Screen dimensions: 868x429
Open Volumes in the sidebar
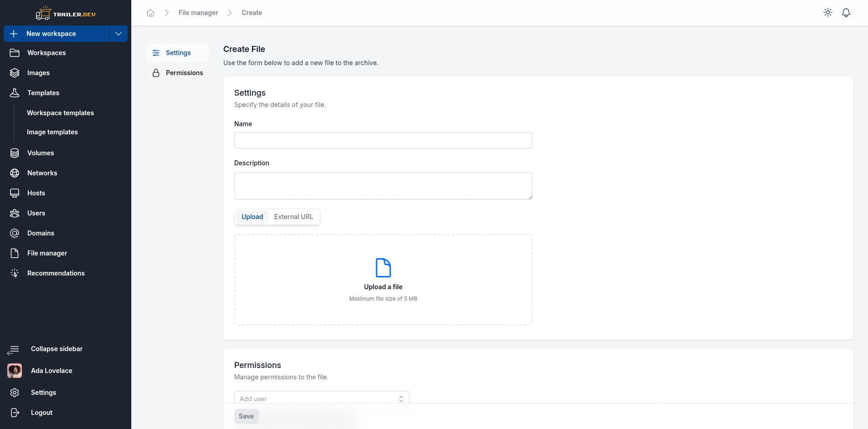66,153
